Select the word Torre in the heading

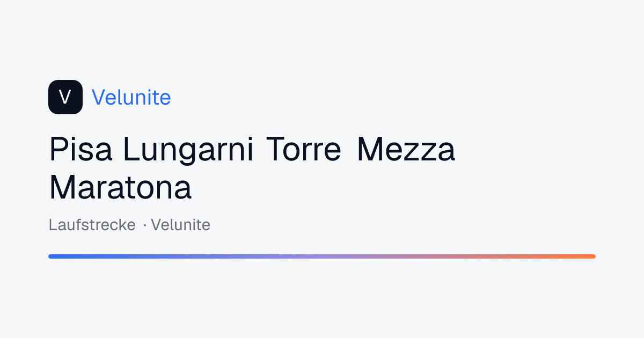click(x=304, y=150)
